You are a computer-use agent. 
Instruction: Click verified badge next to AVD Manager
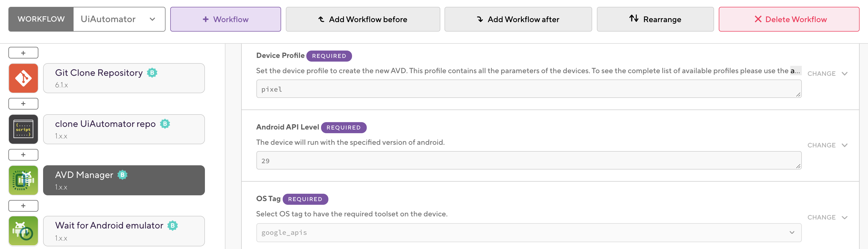click(122, 175)
